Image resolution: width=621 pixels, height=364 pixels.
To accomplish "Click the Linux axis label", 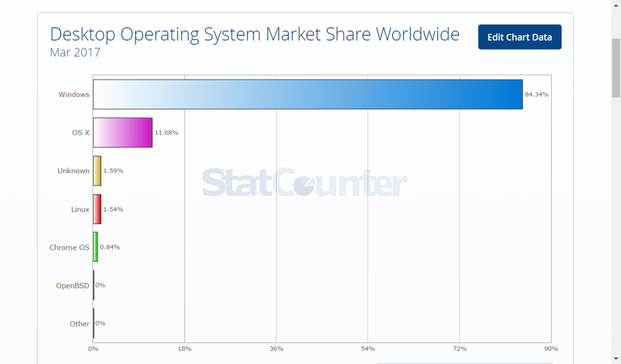I will coord(79,209).
